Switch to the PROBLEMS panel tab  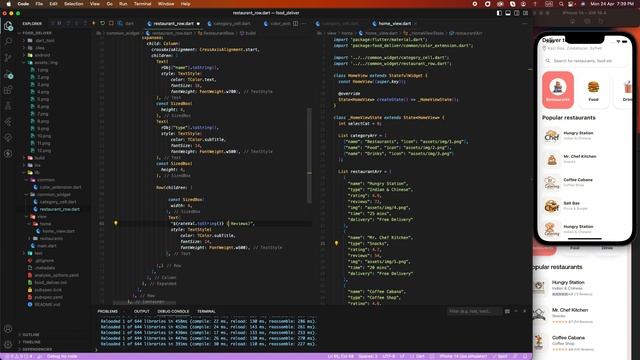click(x=107, y=311)
